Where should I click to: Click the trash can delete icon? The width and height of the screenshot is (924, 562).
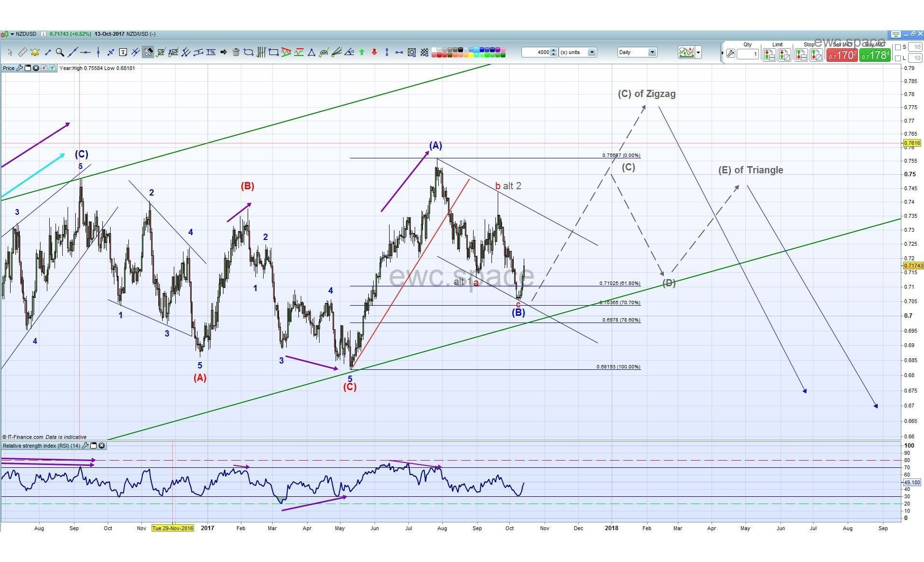point(236,52)
